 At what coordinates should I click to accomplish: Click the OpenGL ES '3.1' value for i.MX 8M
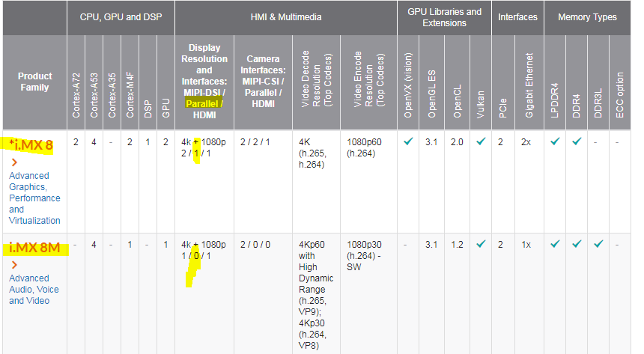pos(431,245)
